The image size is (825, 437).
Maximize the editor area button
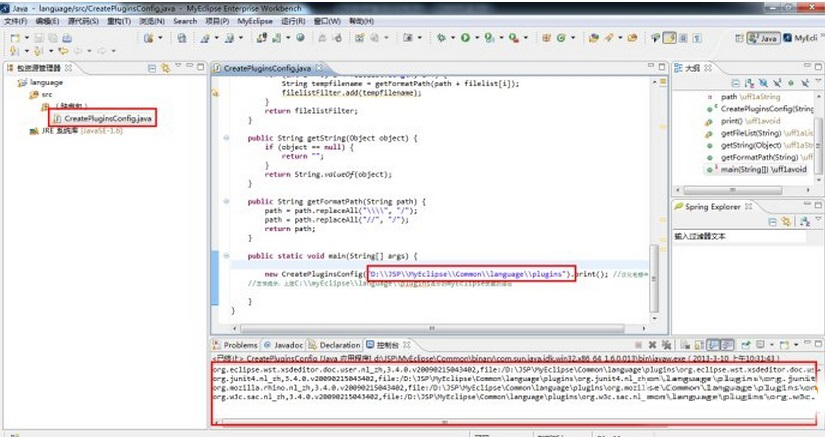pyautogui.click(x=662, y=67)
